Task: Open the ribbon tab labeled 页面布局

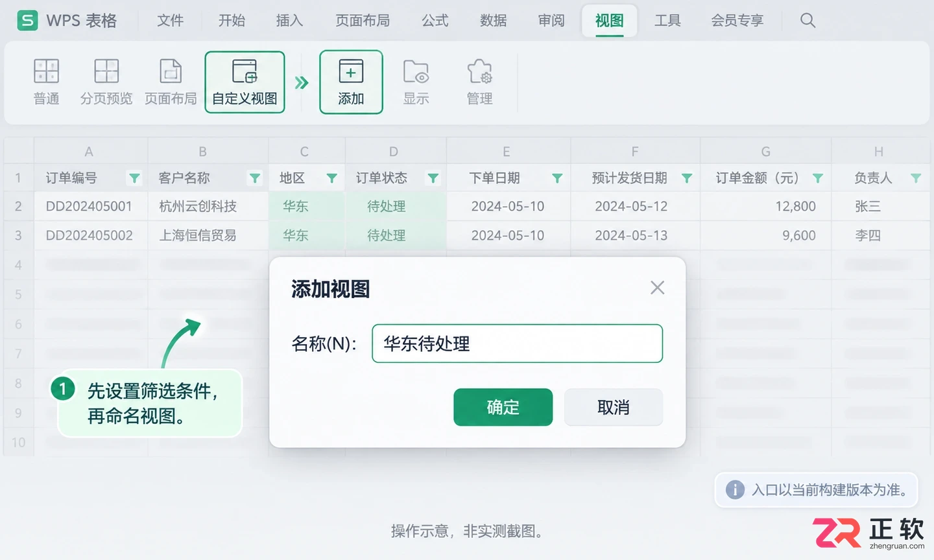Action: pos(363,21)
